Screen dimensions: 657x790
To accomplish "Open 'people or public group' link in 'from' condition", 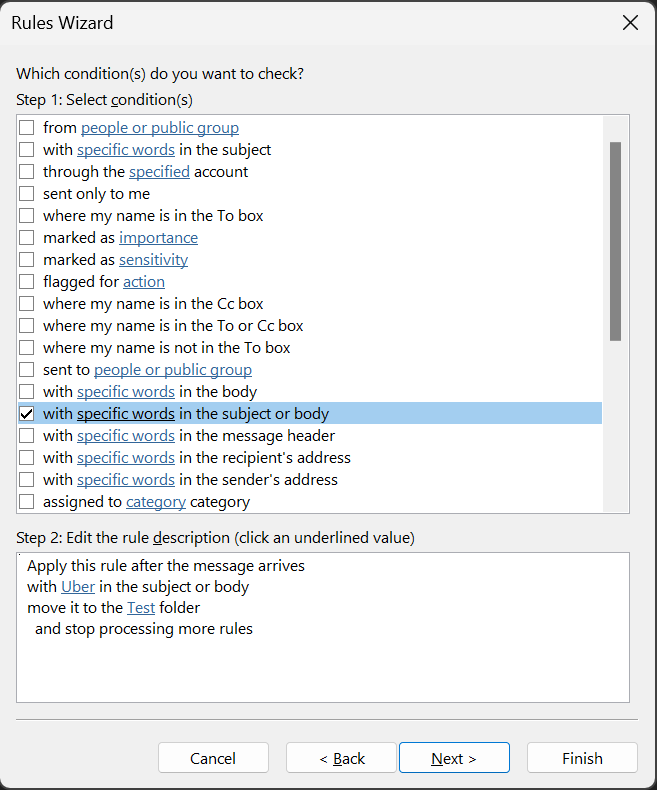I will coord(159,128).
